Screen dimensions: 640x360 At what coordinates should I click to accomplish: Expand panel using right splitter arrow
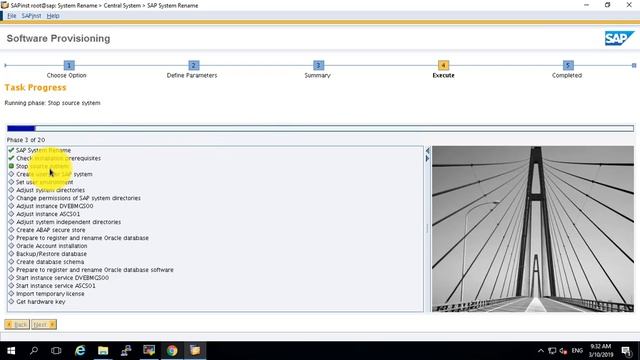[x=427, y=158]
